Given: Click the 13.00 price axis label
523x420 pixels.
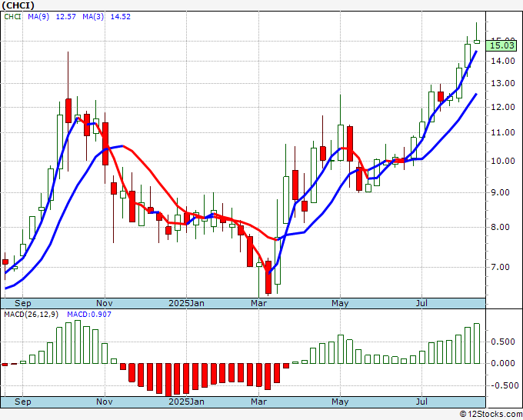Looking at the screenshot, I should 503,83.
